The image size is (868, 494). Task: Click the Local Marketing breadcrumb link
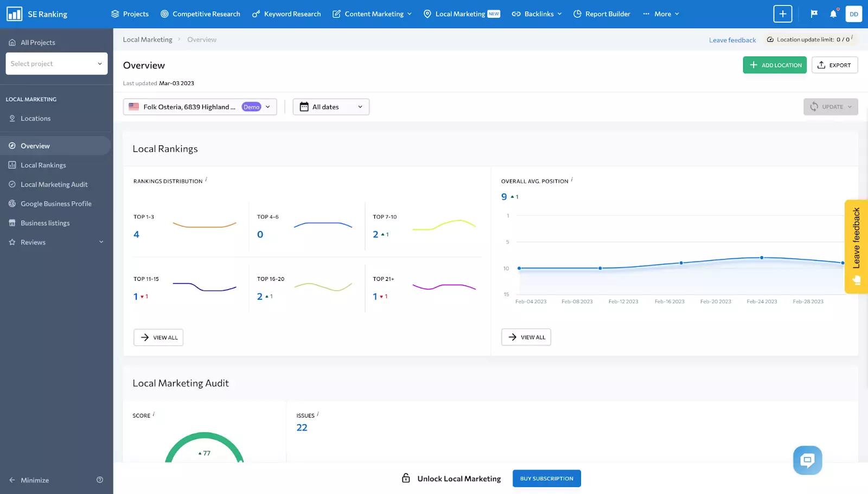[x=148, y=40]
